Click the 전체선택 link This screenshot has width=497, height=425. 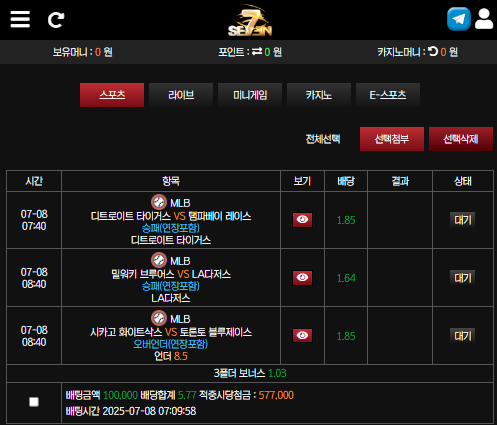coord(323,139)
